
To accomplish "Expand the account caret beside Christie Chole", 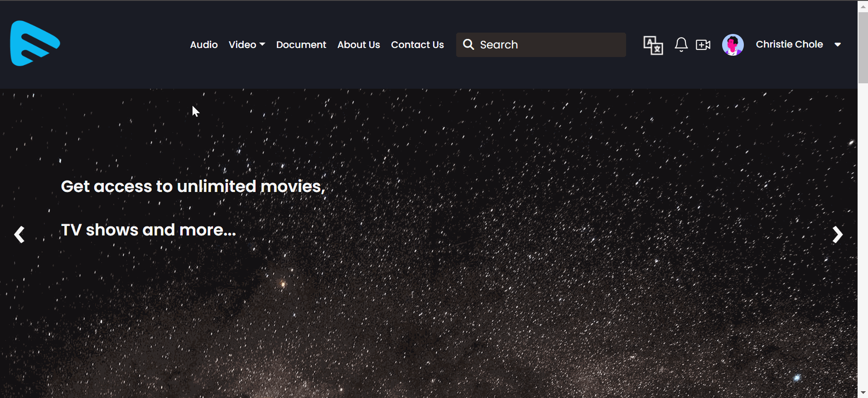I will click(838, 45).
